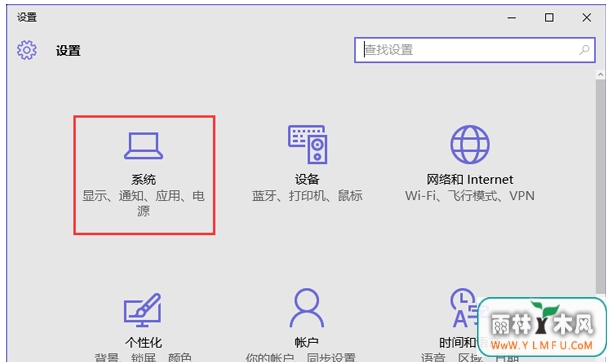Close the Settings window

click(587, 18)
